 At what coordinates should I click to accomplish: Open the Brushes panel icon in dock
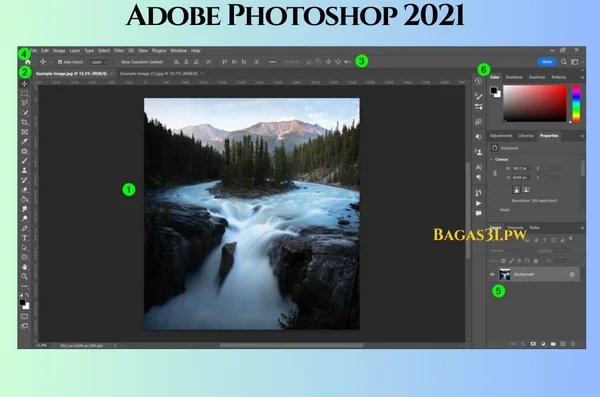(478, 96)
